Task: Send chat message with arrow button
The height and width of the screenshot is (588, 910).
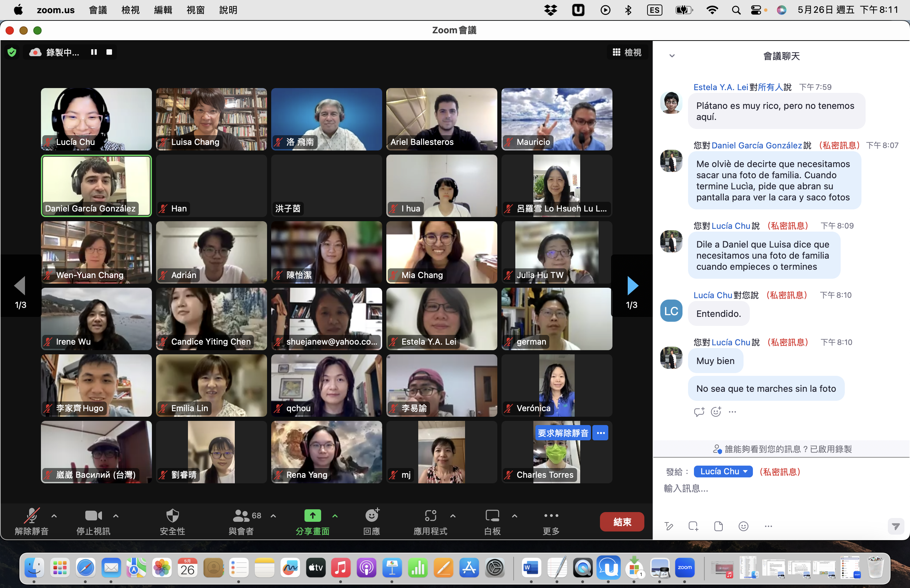Action: pyautogui.click(x=896, y=526)
